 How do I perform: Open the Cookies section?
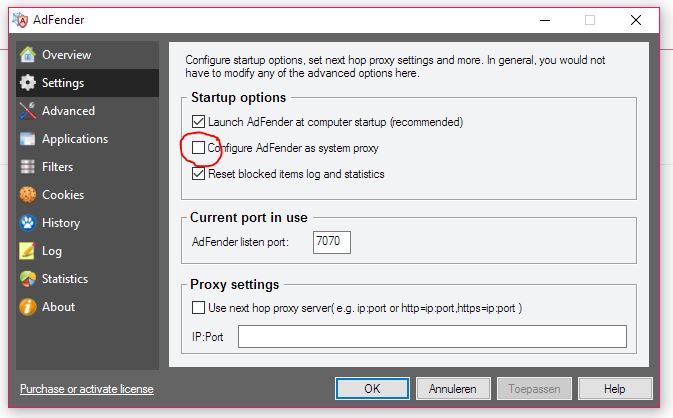pos(88,194)
